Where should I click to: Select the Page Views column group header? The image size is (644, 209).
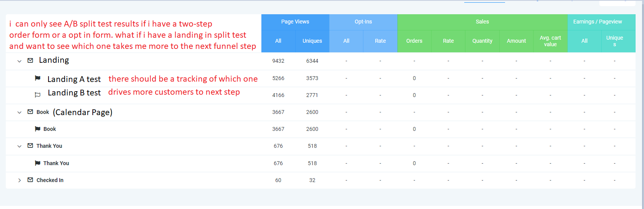295,22
